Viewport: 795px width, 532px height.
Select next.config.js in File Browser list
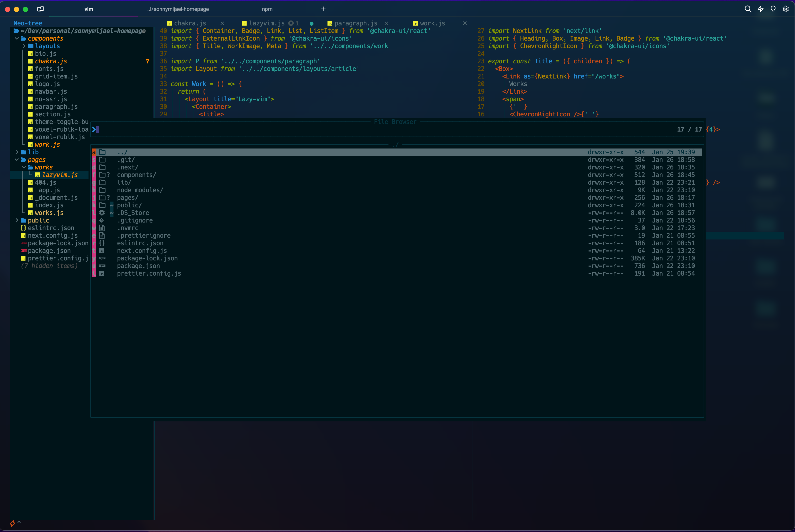click(397, 251)
